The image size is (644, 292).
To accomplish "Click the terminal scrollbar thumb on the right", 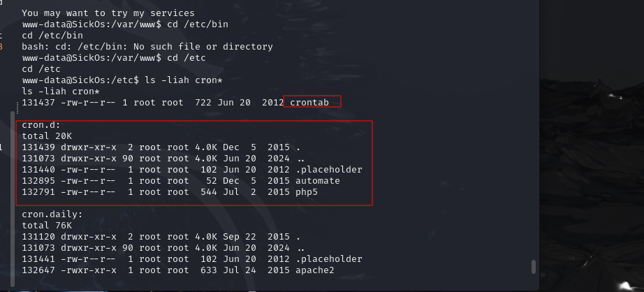I will (534, 267).
